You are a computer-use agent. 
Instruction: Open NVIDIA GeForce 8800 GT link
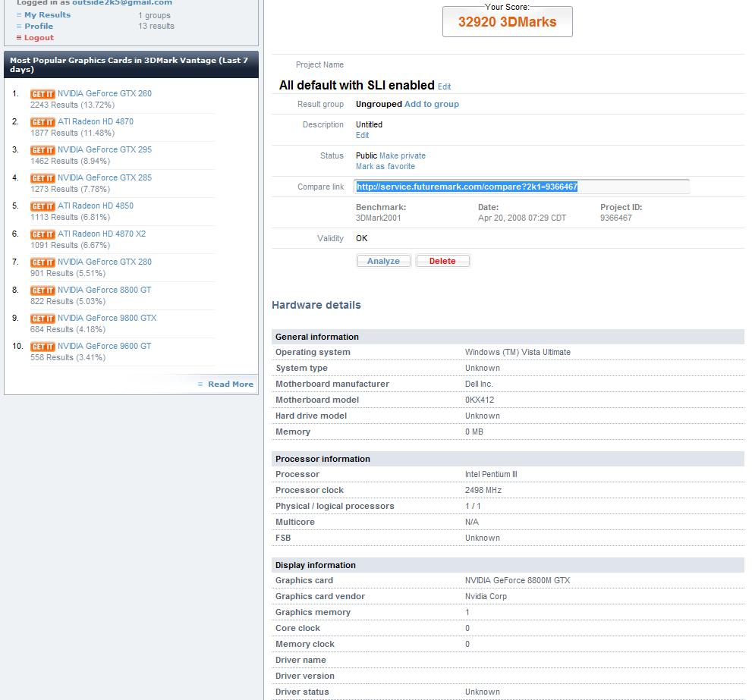[x=105, y=290]
